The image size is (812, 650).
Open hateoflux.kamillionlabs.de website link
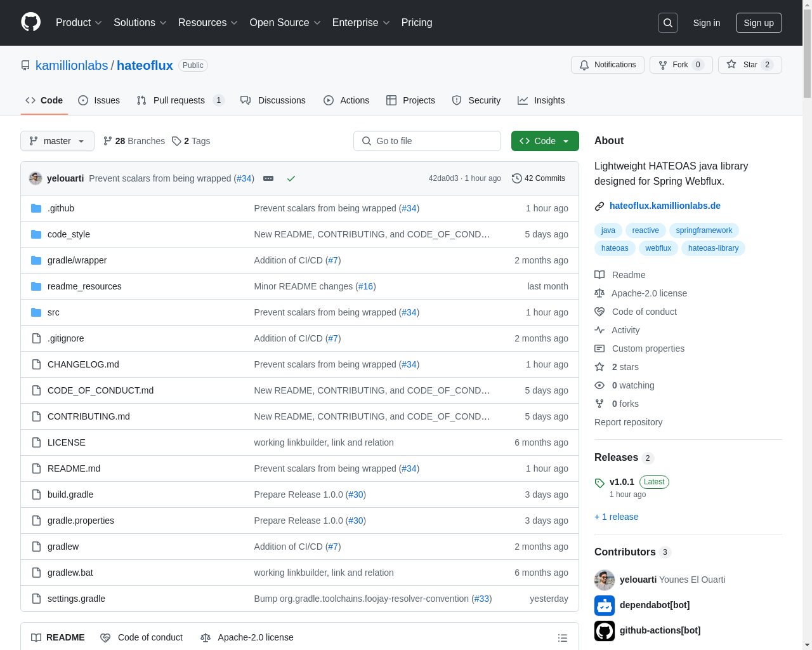coord(665,206)
